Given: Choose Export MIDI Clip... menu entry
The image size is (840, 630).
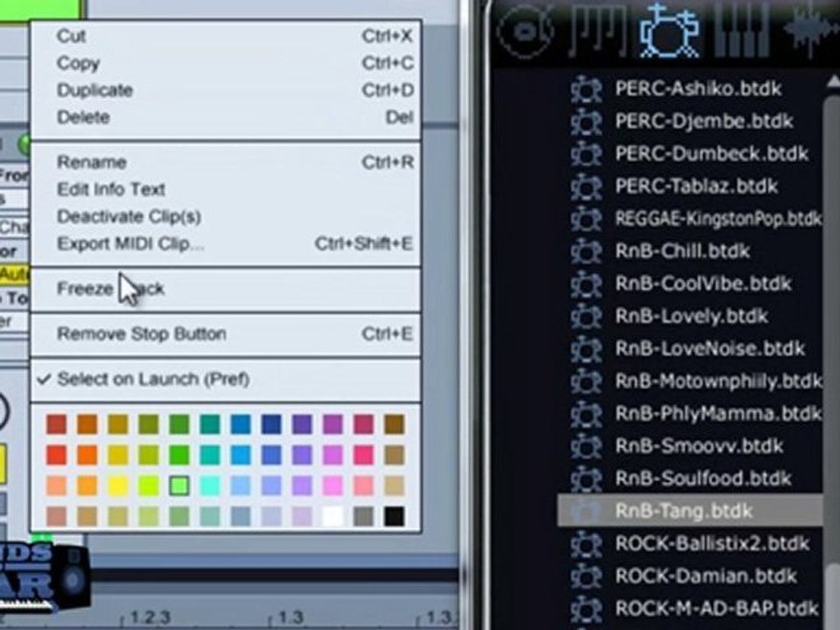Looking at the screenshot, I should click(x=226, y=244).
